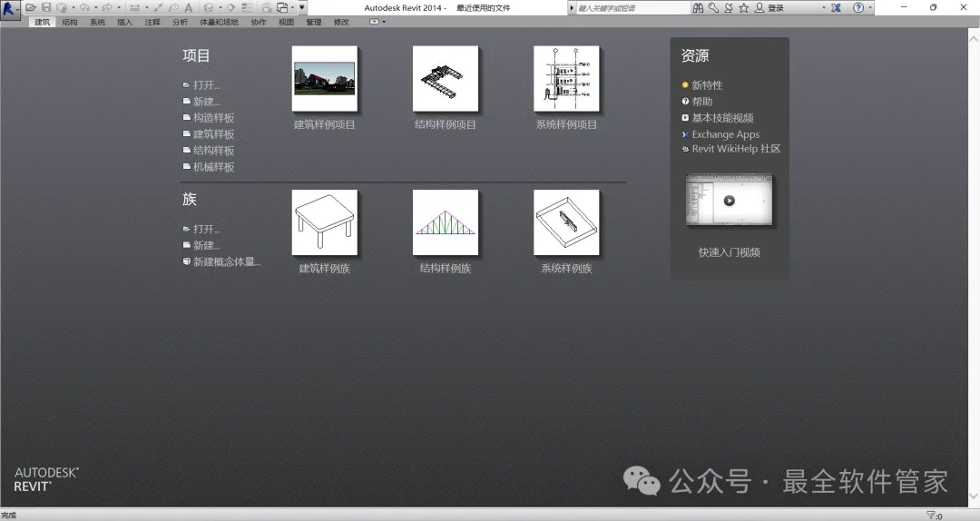
Task: Click the help question mark icon
Action: [x=858, y=7]
